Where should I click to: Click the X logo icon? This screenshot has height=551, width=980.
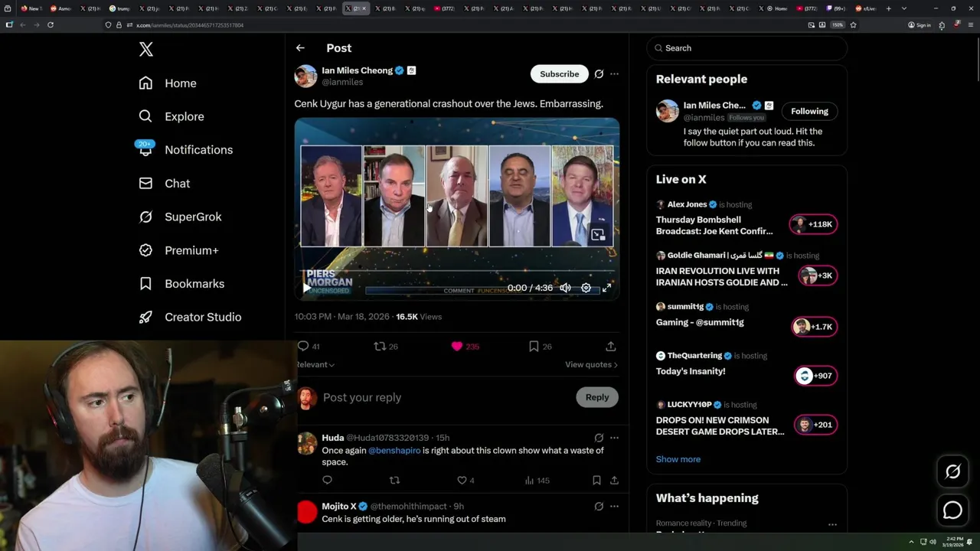point(146,50)
